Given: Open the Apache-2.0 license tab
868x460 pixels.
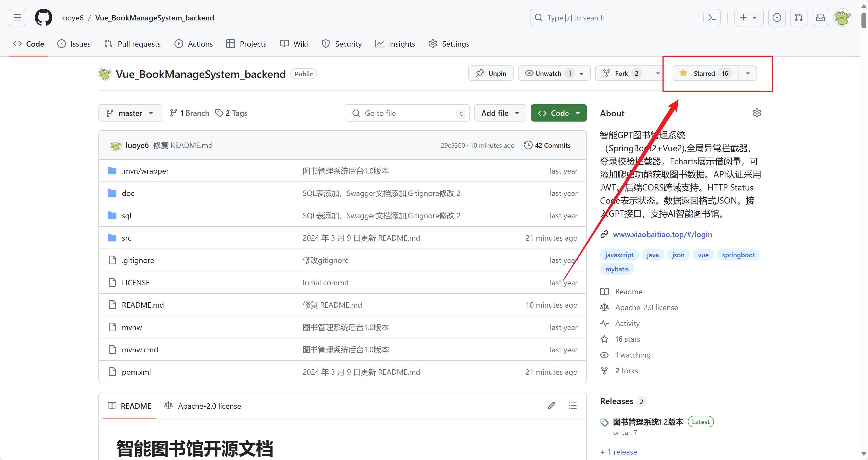Looking at the screenshot, I should (x=203, y=406).
